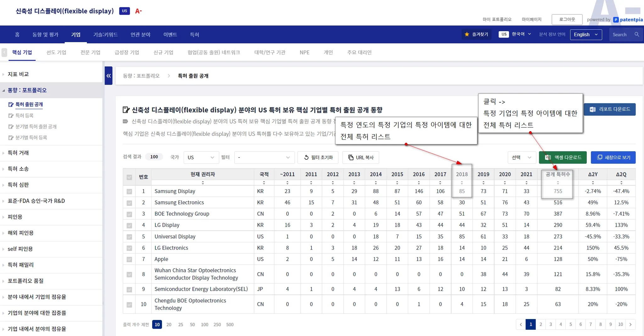Sort by the ~2011 column arrows
Viewport: 644px width, 336px height.
[287, 183]
